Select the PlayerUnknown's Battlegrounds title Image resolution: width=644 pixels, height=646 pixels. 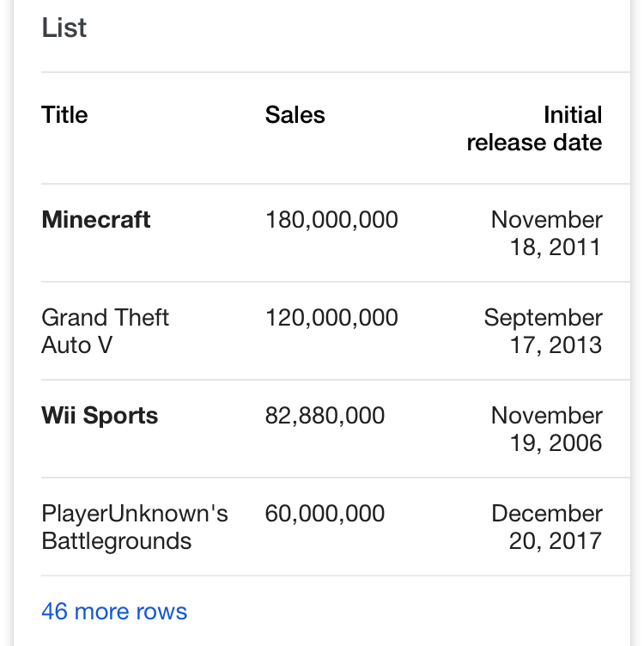pyautogui.click(x=135, y=527)
